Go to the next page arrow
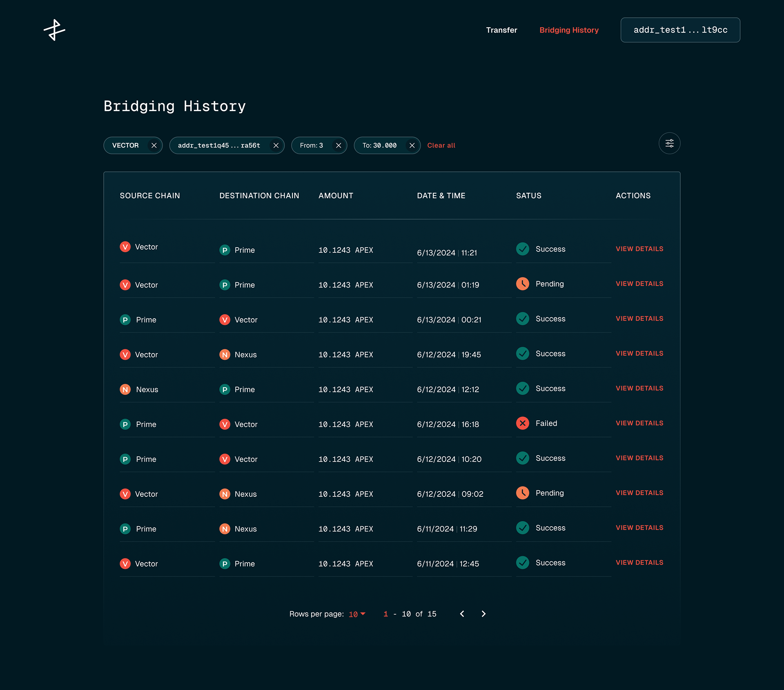This screenshot has height=690, width=784. tap(483, 614)
